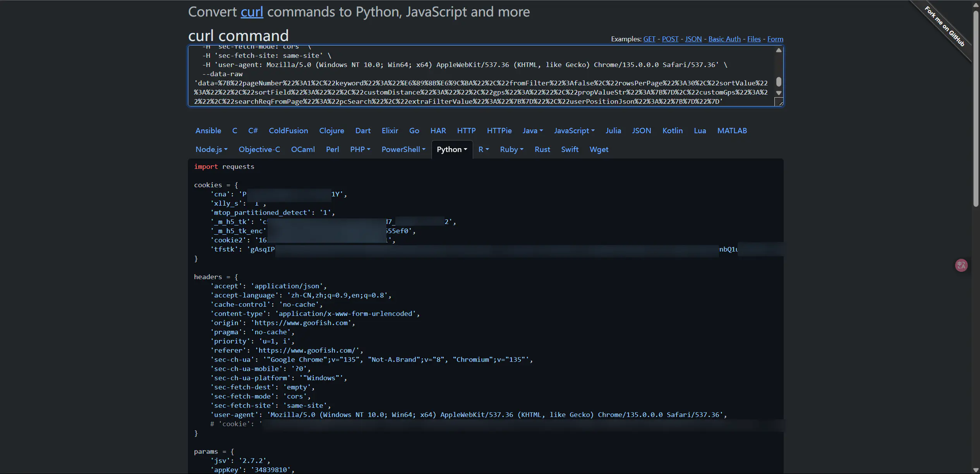Open the JavaScript dropdown menu
Image resolution: width=980 pixels, height=474 pixels.
[574, 131]
